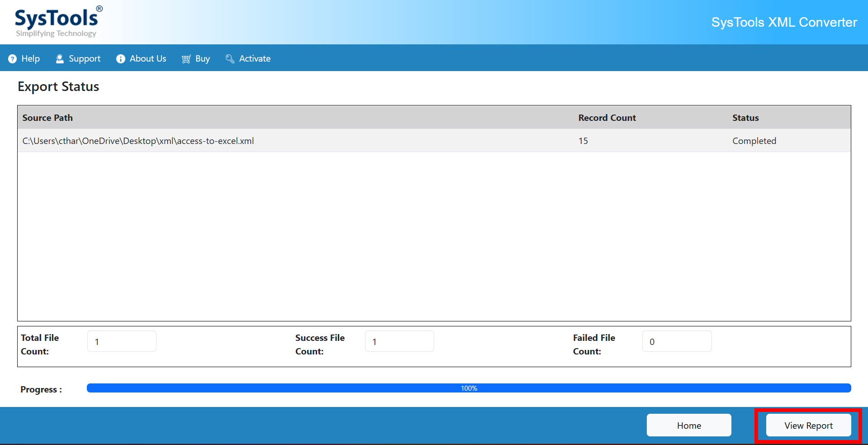Image resolution: width=868 pixels, height=445 pixels.
Task: Click the Help question mark icon
Action: pyautogui.click(x=13, y=59)
